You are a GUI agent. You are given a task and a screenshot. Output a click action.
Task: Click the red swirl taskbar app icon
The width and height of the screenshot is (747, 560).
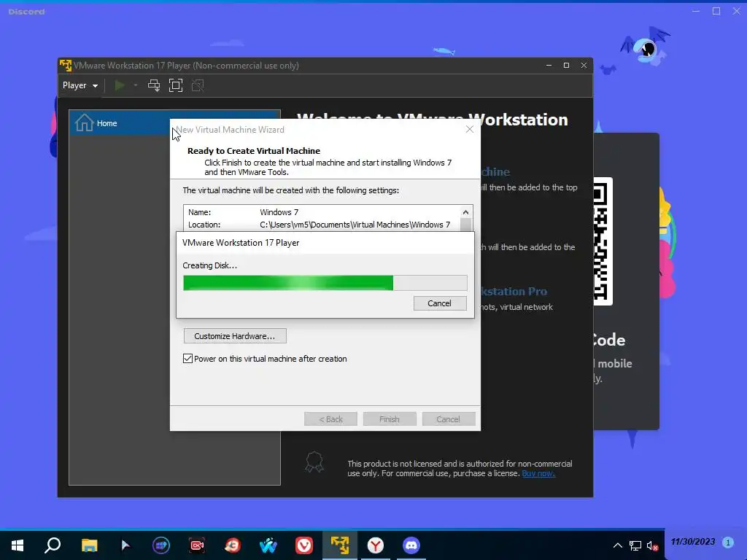(x=233, y=545)
